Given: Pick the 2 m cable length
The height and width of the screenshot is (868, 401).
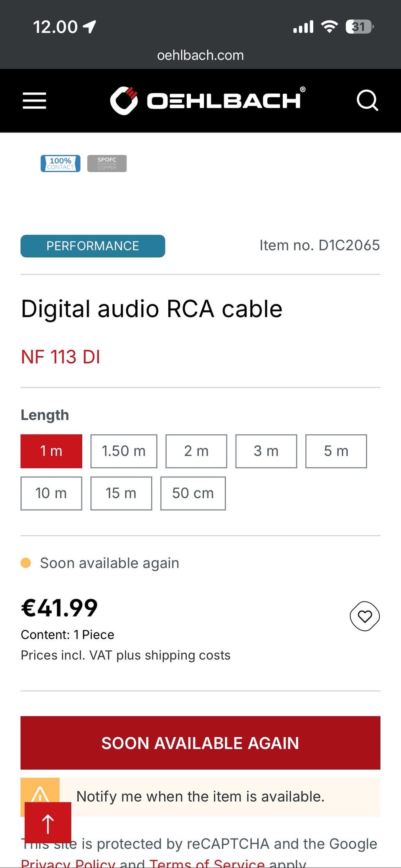Looking at the screenshot, I should (x=196, y=451).
